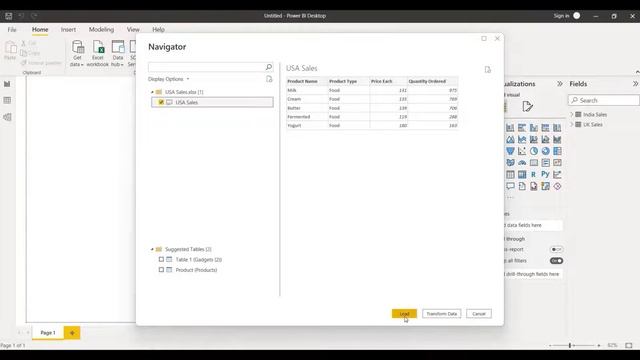
Task: Switch to the View ribbon tab
Action: coord(133,29)
